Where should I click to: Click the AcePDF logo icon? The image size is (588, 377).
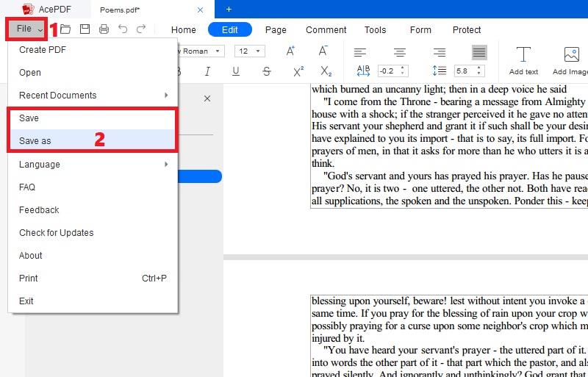click(29, 10)
